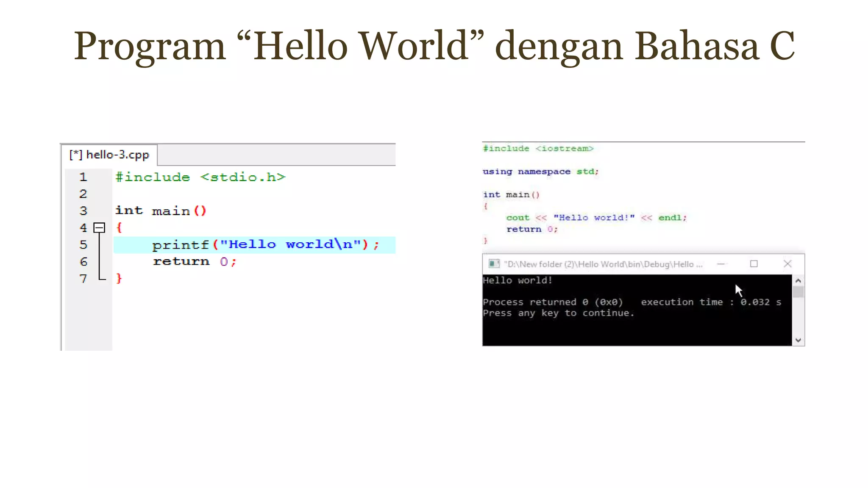Select the hello-3.cpp editor tab
The height and width of the screenshot is (488, 868).
pyautogui.click(x=110, y=155)
